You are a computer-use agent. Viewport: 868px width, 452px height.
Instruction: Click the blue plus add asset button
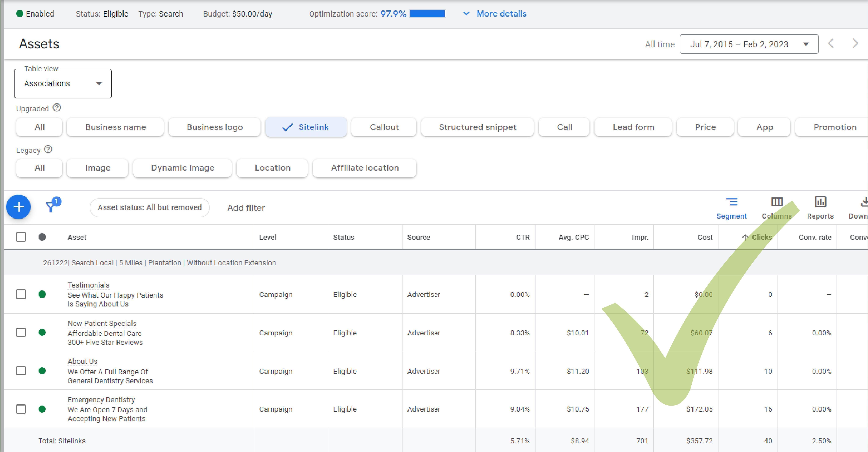point(18,207)
